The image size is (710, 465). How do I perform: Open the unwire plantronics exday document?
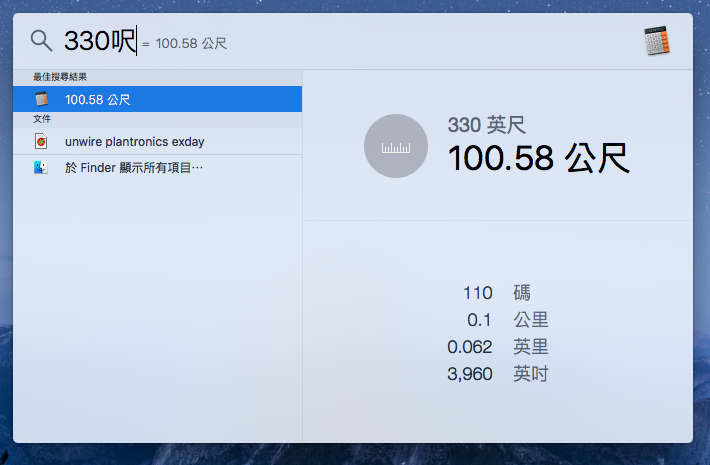tap(134, 142)
